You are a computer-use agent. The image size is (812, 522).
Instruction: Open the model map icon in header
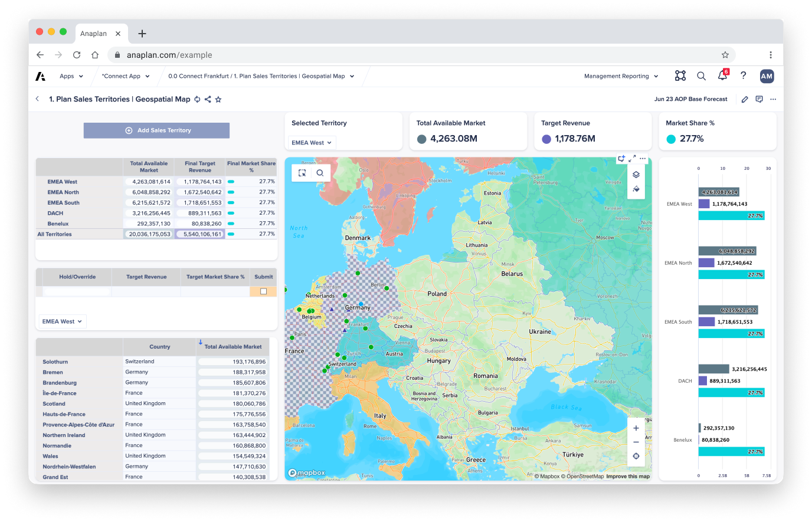(680, 75)
